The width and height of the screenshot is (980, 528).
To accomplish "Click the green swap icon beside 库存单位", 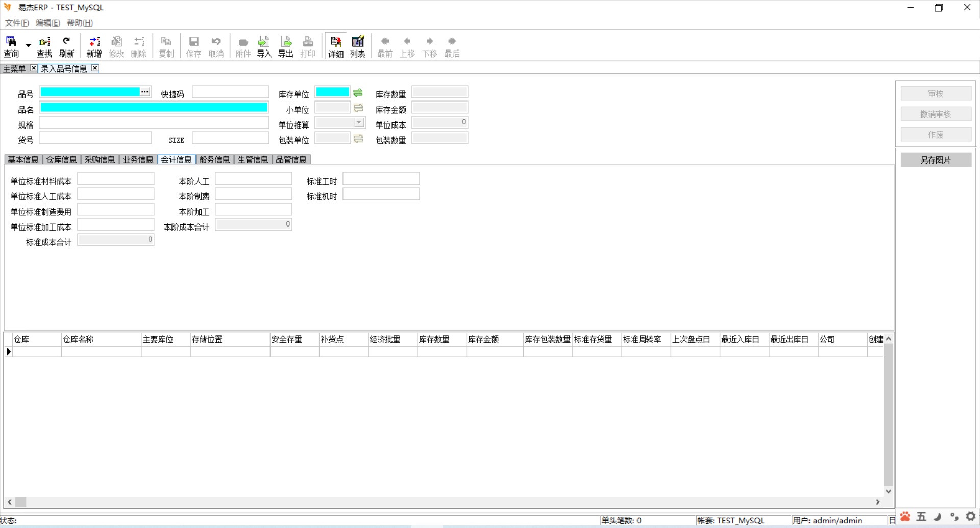I will pos(358,92).
